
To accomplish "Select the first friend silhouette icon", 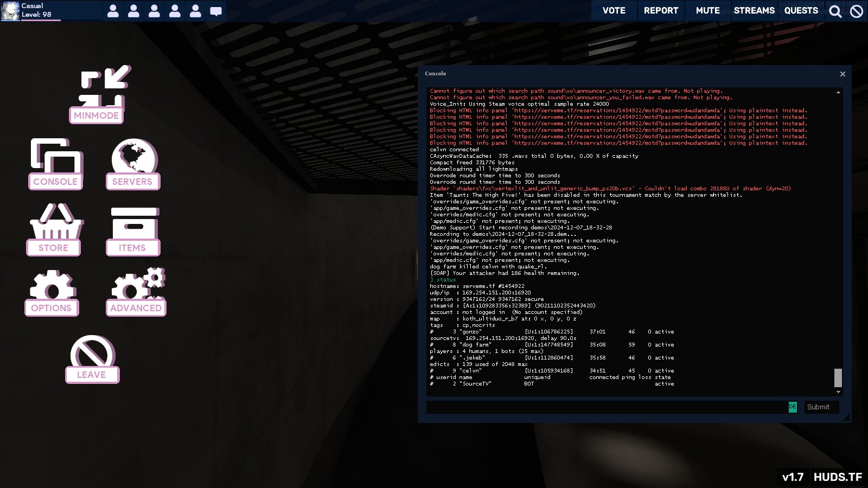I will coord(113,11).
